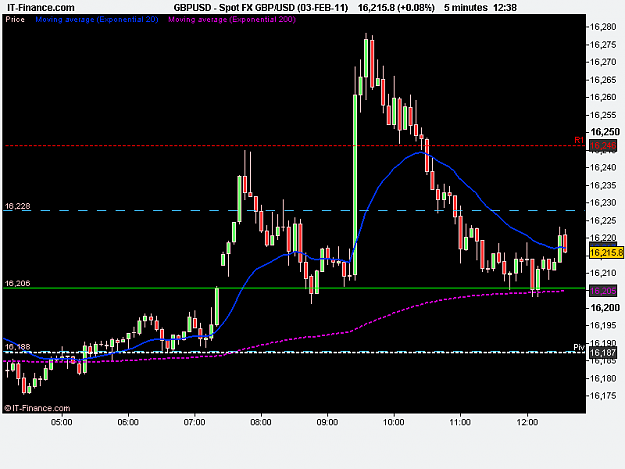Click the 16,270 price axis label

coord(603,62)
